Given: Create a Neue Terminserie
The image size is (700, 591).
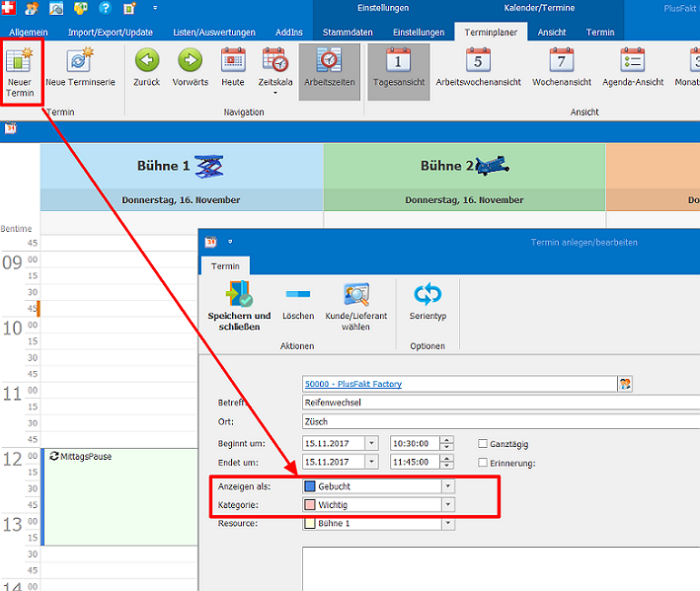Looking at the screenshot, I should coord(80,67).
